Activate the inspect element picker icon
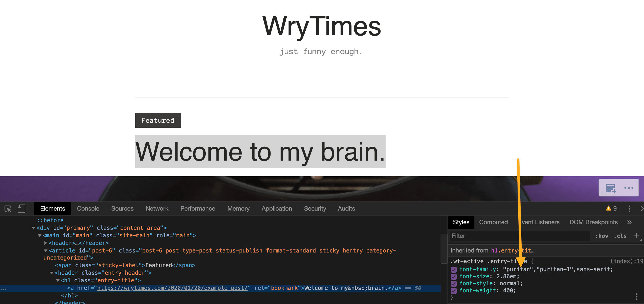The image size is (644, 304). click(8, 209)
